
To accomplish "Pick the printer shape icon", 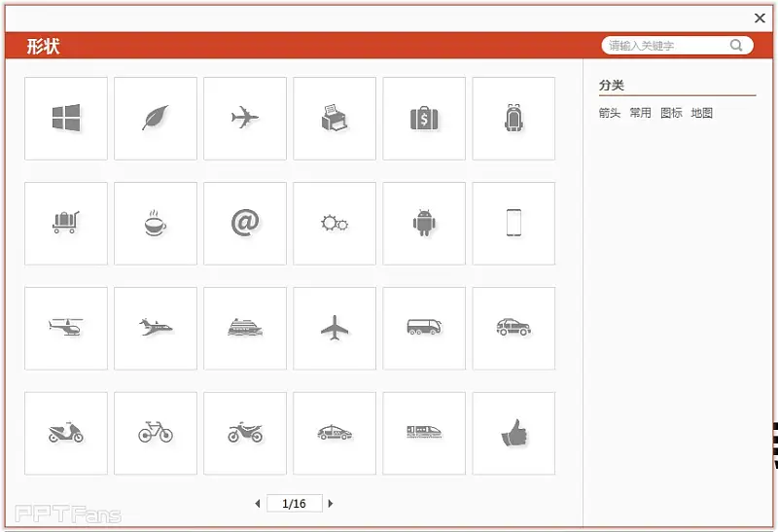I will point(335,119).
